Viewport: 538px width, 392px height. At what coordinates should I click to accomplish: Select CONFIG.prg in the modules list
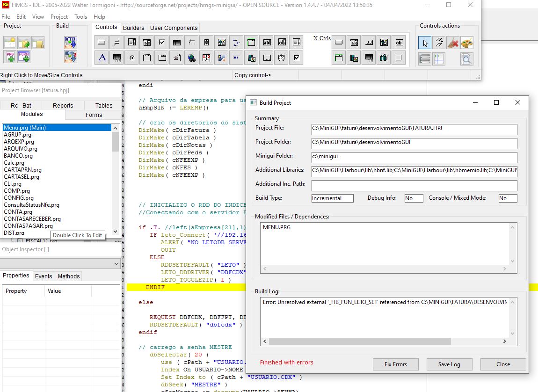point(19,198)
